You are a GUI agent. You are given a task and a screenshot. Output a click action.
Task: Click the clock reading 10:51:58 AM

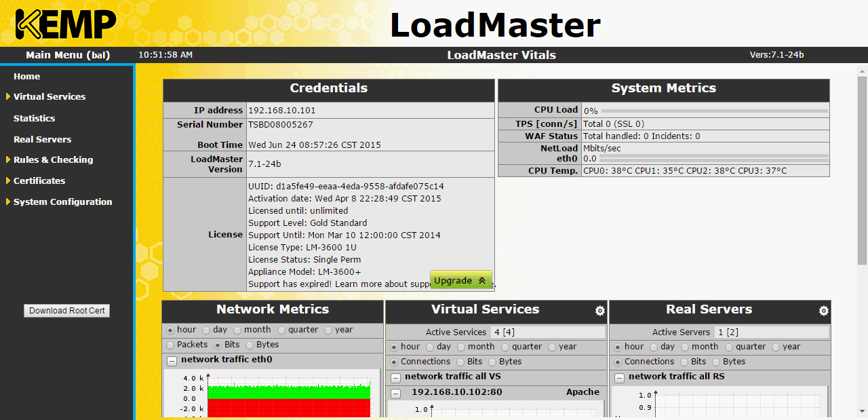coord(165,55)
